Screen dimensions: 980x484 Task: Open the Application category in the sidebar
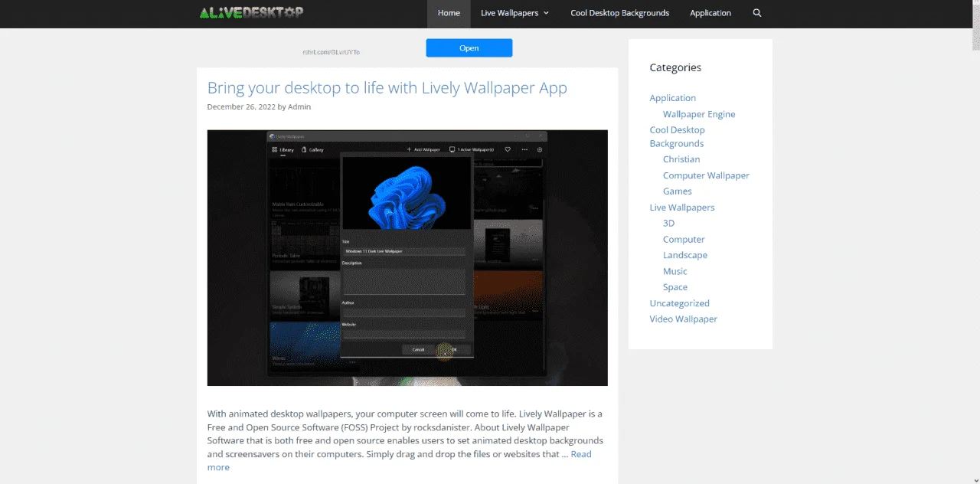673,98
